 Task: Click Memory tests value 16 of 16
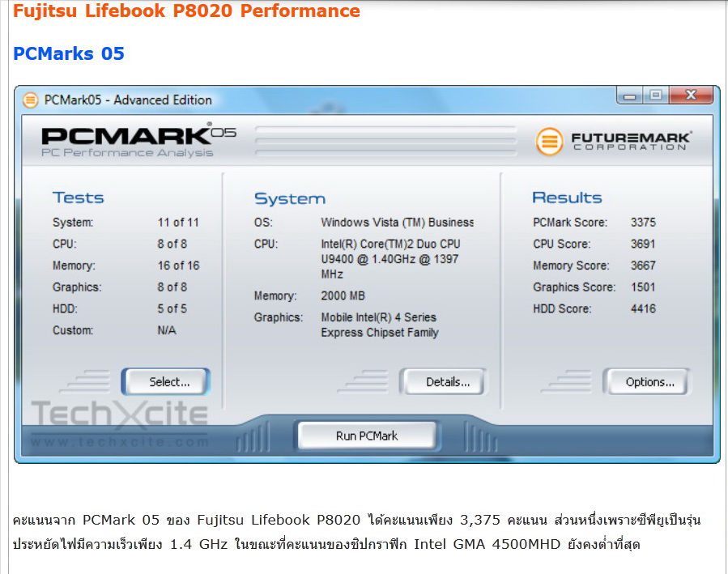coord(178,266)
